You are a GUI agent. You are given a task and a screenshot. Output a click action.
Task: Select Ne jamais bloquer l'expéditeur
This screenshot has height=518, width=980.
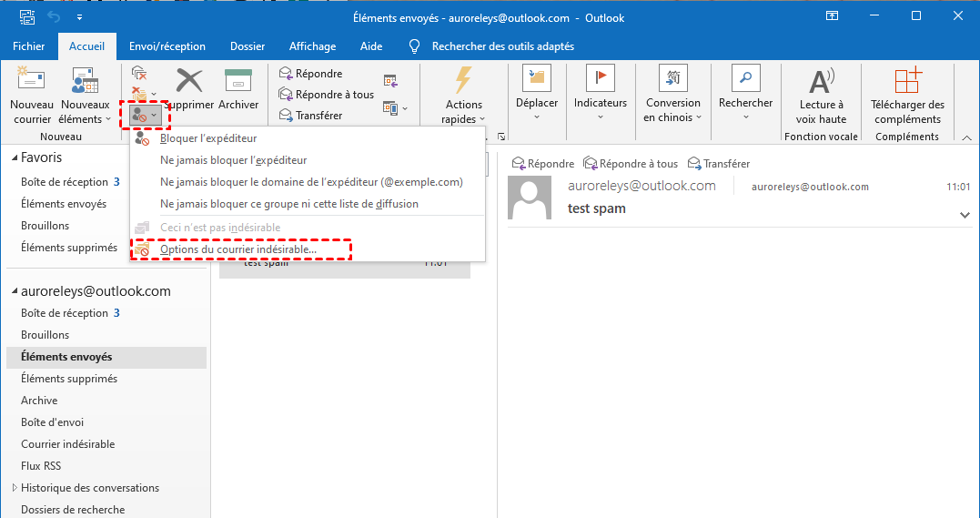click(x=308, y=160)
